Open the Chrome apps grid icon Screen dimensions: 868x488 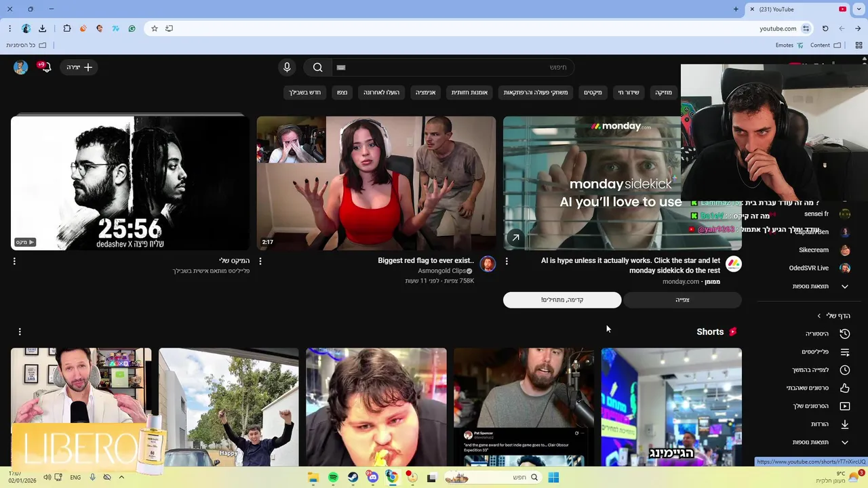[x=859, y=45]
